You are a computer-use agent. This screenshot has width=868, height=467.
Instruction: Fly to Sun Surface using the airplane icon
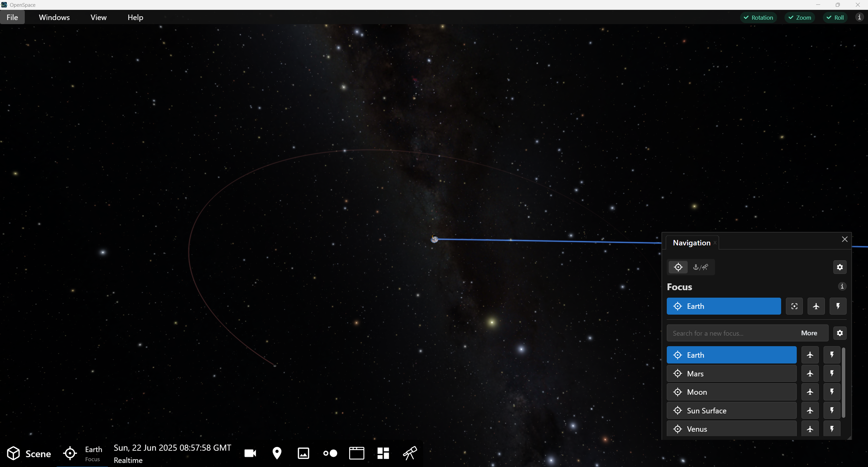[810, 411]
